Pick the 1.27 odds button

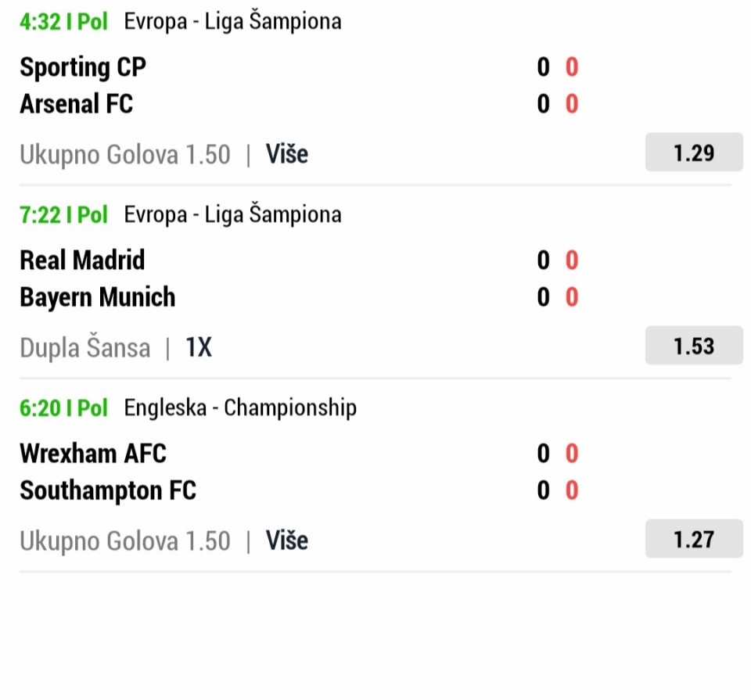click(x=693, y=540)
